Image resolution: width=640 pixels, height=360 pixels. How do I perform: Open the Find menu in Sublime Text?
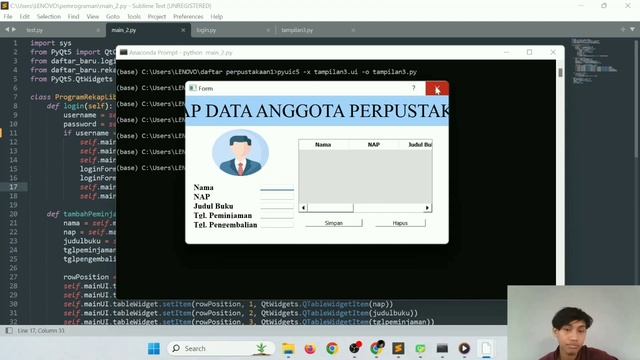(x=73, y=16)
